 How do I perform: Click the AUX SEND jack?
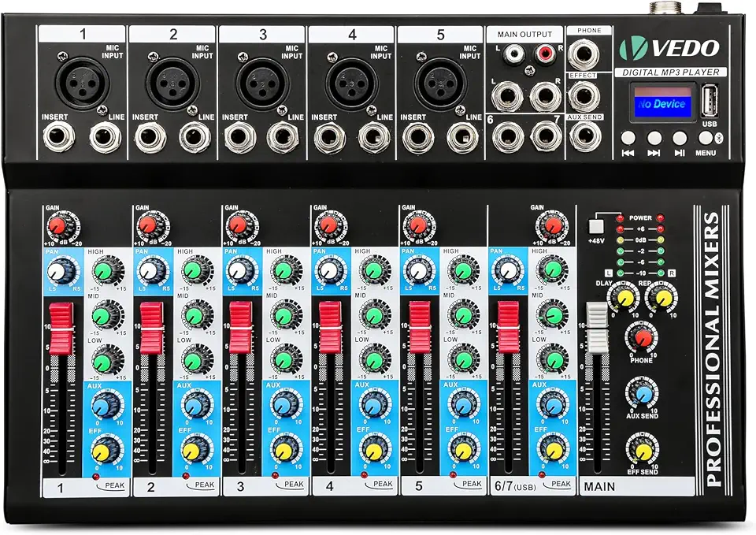tap(585, 137)
